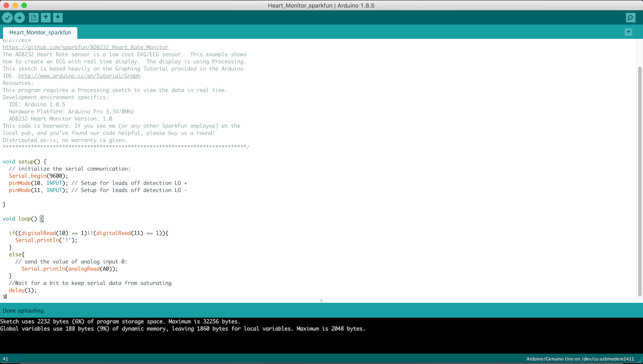This screenshot has height=364, width=643.
Task: Open a sketch using the up-arrow icon
Action: (46, 18)
